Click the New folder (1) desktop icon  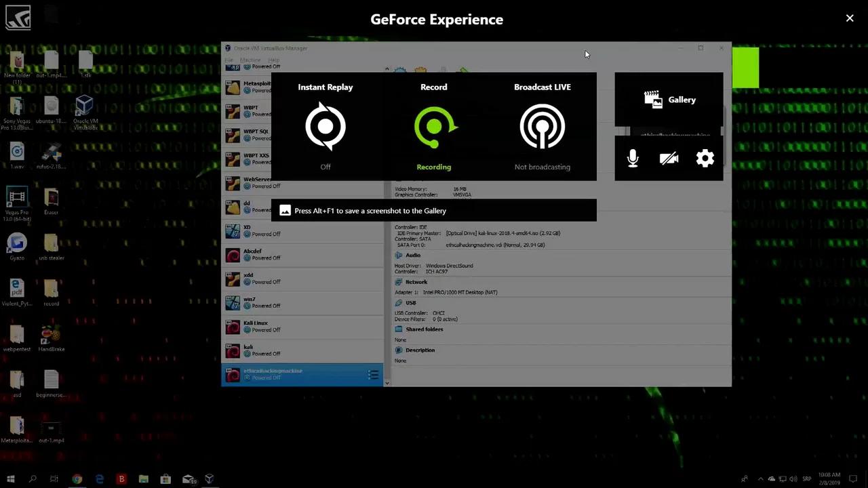(x=17, y=66)
